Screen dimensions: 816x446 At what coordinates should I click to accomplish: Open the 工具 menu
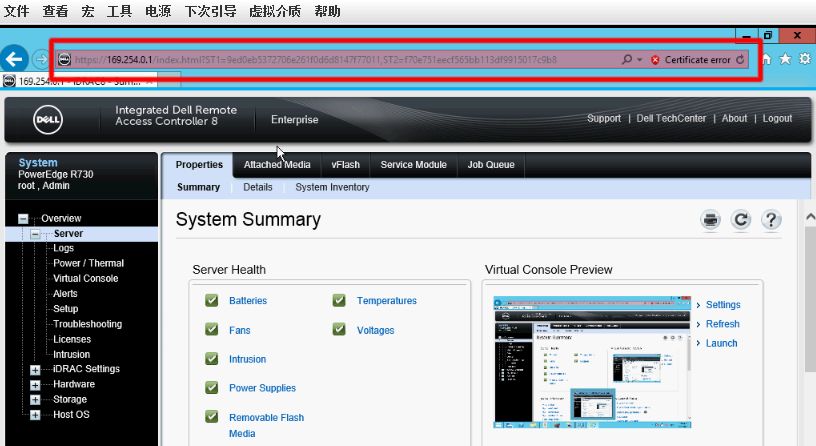click(x=119, y=11)
